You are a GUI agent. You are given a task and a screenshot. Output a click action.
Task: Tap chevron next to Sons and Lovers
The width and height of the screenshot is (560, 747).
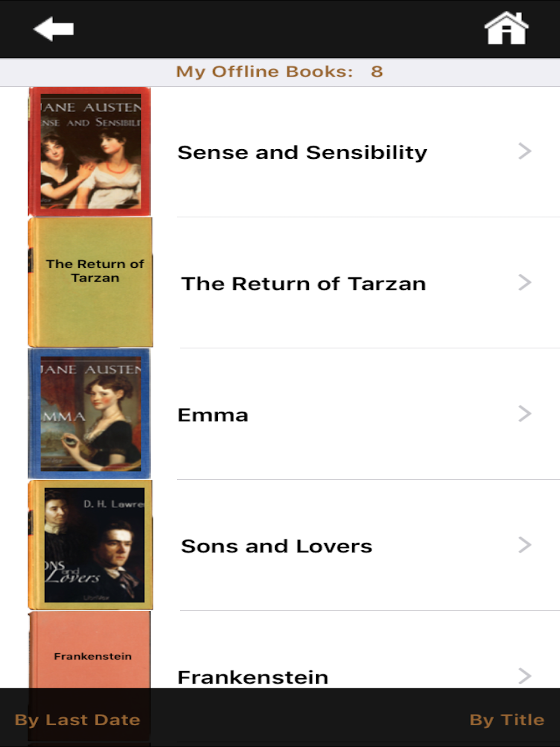tap(524, 545)
